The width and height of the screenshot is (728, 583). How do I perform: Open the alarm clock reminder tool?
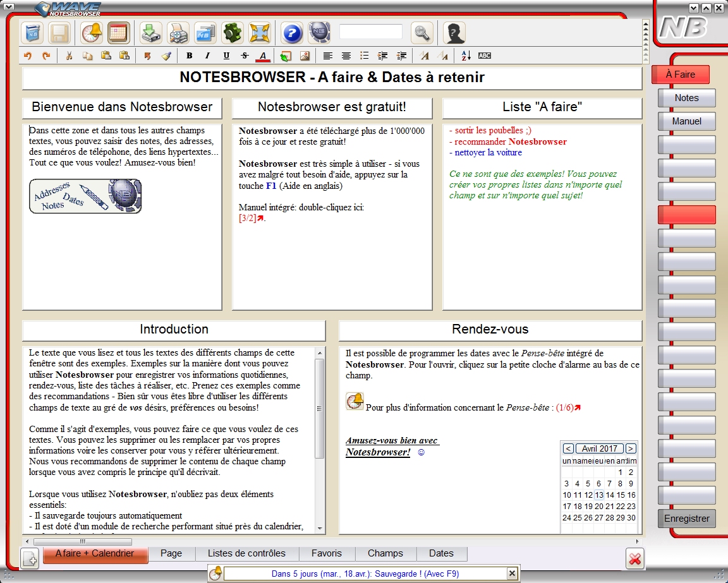point(92,33)
